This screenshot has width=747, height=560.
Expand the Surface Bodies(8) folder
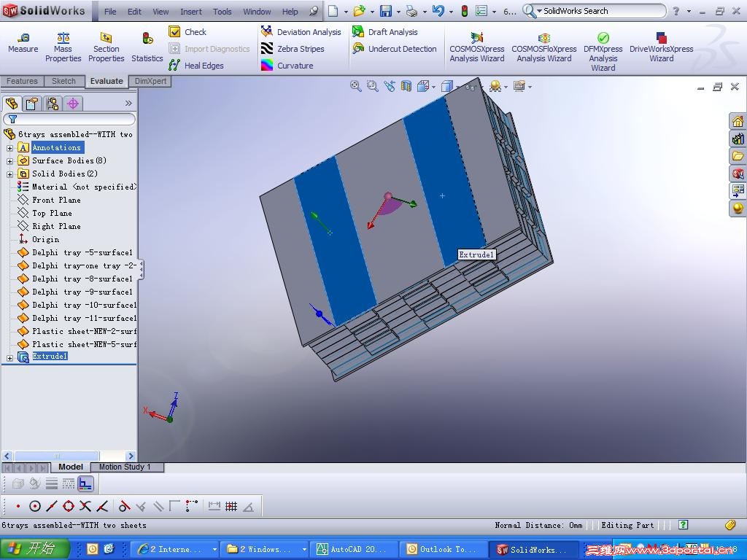(x=9, y=161)
